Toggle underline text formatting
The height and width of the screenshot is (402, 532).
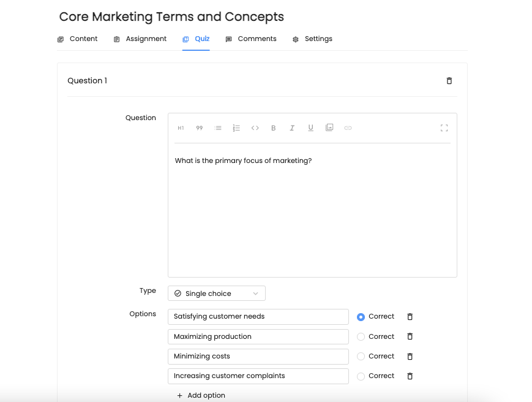pyautogui.click(x=310, y=127)
